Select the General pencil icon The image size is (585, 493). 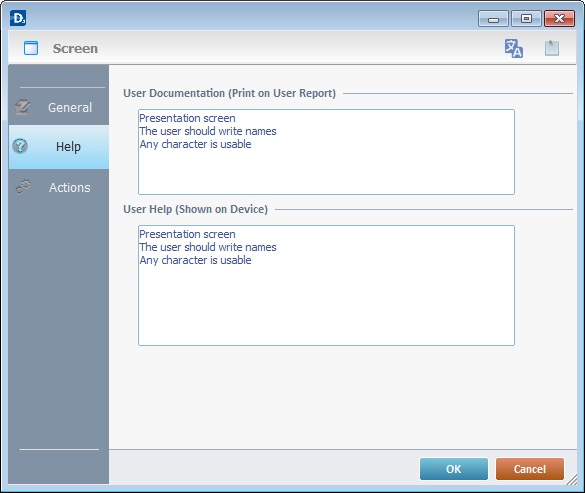pos(22,107)
